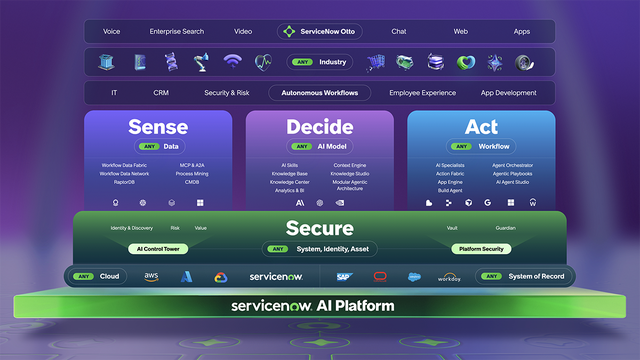
Task: Open the Enterprise Search tab
Action: tap(177, 31)
